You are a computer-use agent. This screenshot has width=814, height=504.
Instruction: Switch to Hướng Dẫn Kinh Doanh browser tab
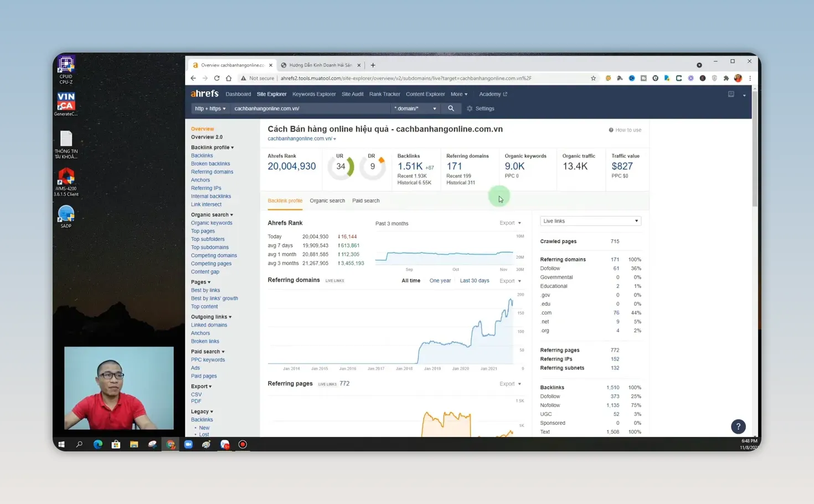(x=321, y=65)
